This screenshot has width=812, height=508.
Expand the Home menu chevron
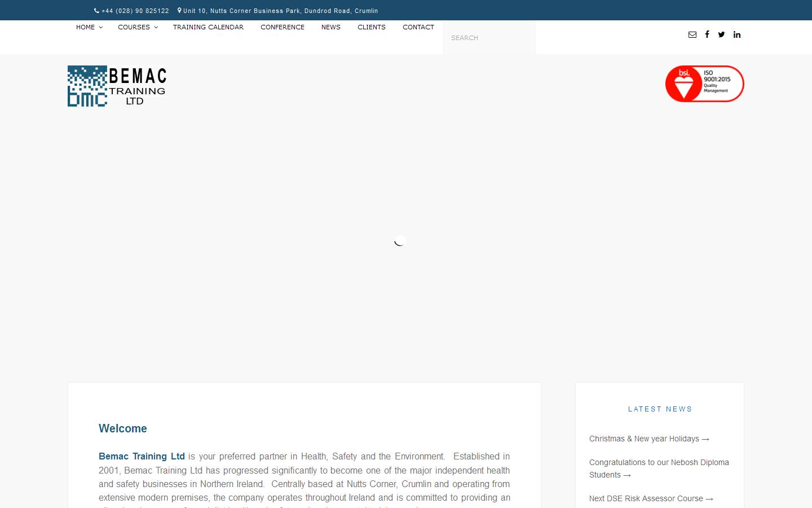(101, 28)
